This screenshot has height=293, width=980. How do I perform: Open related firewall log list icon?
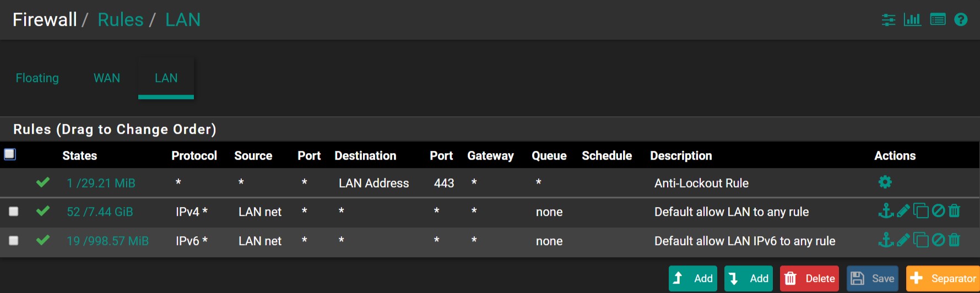tap(938, 20)
